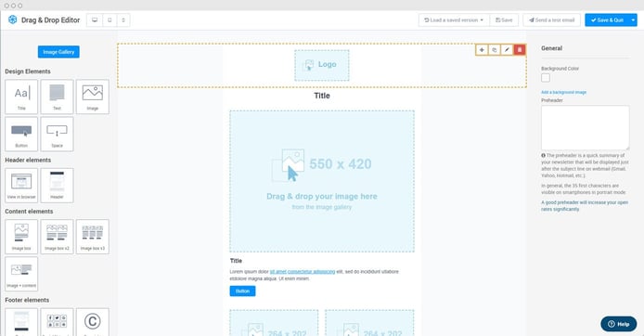Image resolution: width=644 pixels, height=336 pixels.
Task: Select the Image + content element
Action: coord(21,274)
